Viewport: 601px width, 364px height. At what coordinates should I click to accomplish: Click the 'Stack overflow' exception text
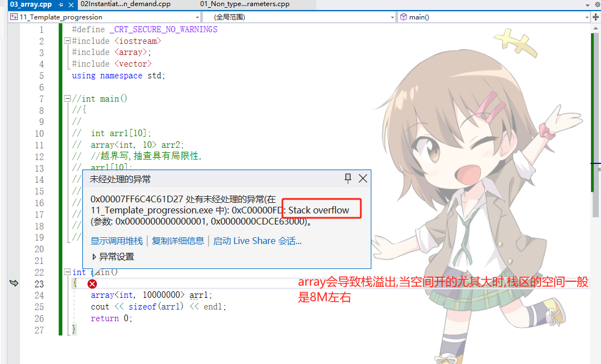pos(319,210)
